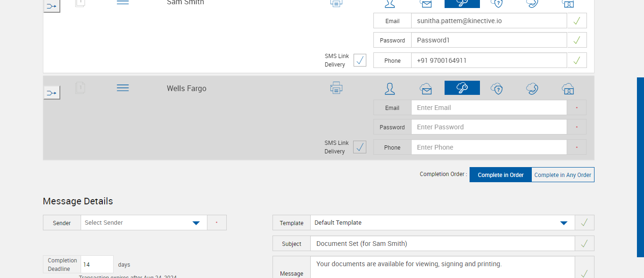The image size is (644, 278).
Task: Click hamburger menu icon beside Wells Fargo
Action: (123, 88)
